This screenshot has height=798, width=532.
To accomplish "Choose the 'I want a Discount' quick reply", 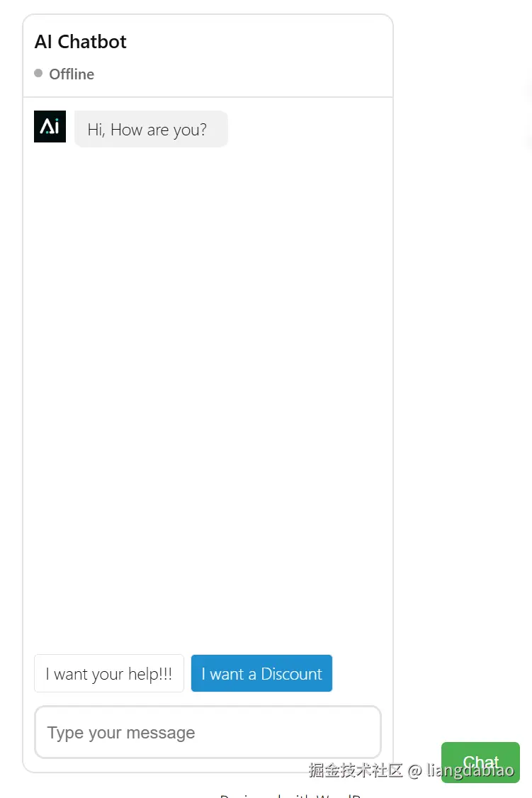I will pos(261,673).
